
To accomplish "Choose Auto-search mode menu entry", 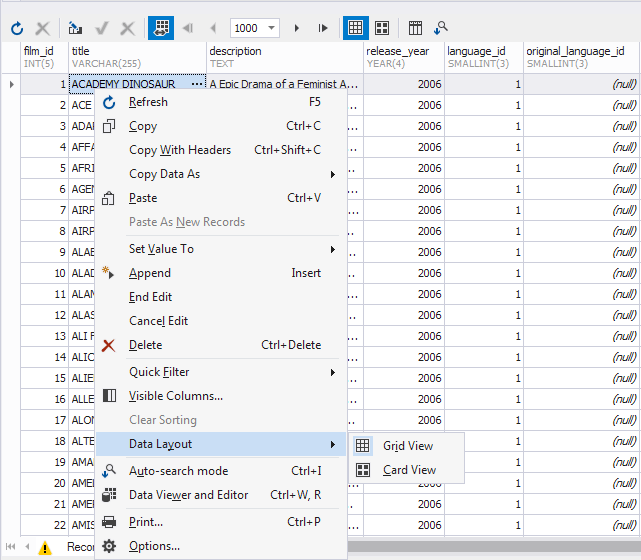I will [221, 471].
